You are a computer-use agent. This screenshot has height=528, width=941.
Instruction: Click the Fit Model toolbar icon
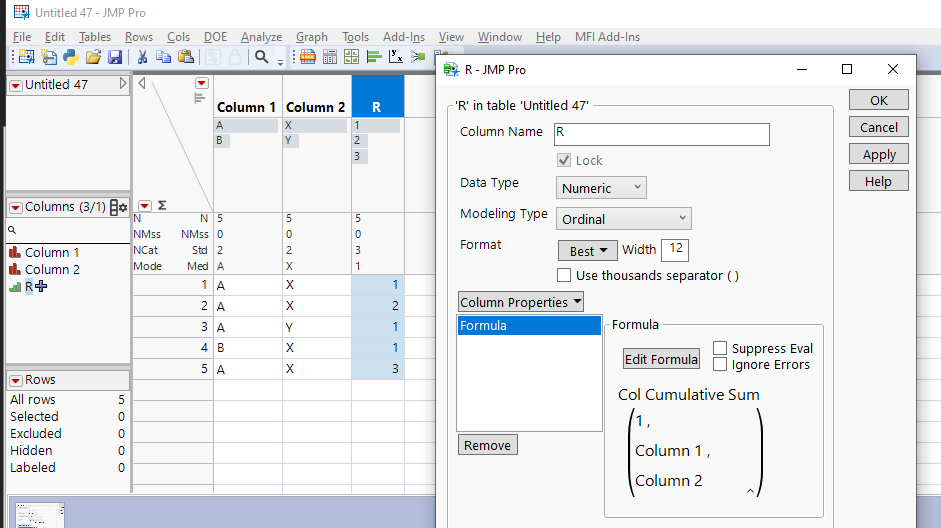[x=418, y=57]
